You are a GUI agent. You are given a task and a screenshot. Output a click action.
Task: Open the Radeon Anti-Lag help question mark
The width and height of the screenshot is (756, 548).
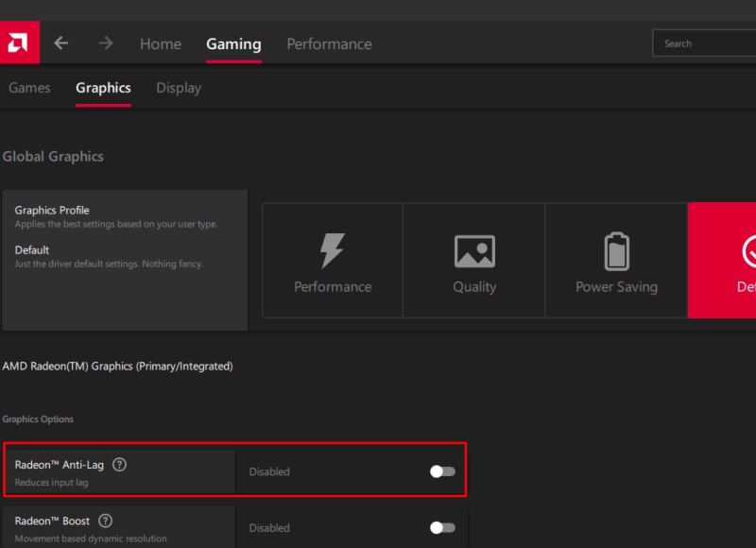tap(119, 465)
